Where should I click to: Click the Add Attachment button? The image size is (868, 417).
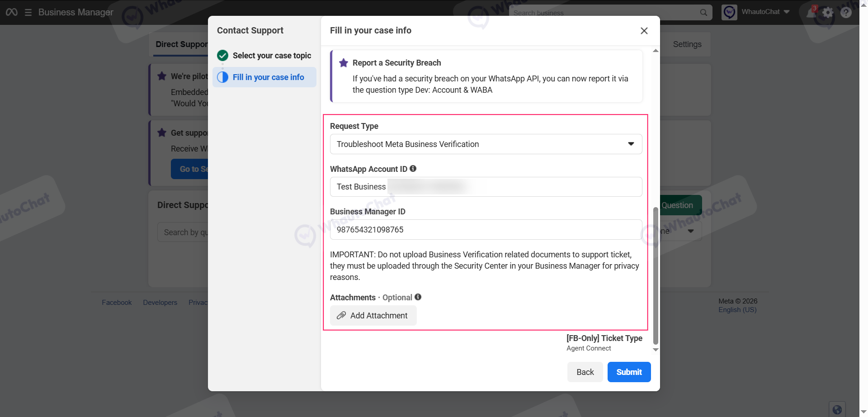(x=373, y=315)
